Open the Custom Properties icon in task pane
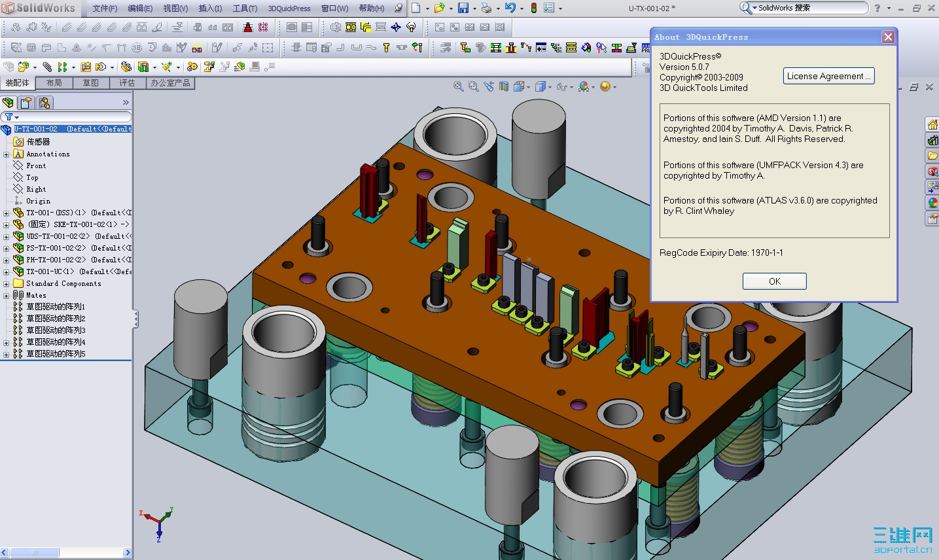Image resolution: width=939 pixels, height=560 pixels. (x=932, y=219)
